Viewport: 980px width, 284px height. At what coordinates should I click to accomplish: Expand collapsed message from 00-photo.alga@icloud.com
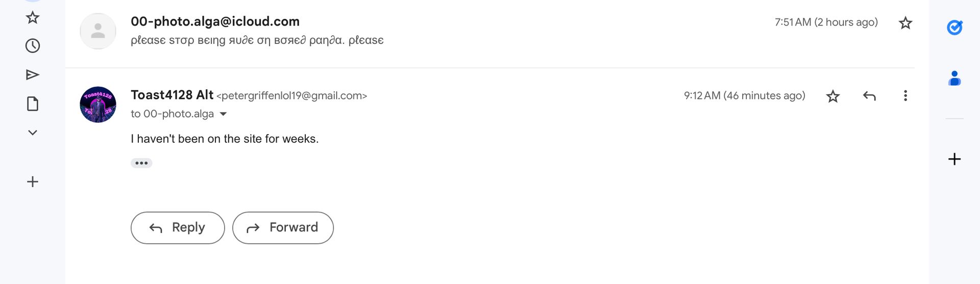coord(490,31)
